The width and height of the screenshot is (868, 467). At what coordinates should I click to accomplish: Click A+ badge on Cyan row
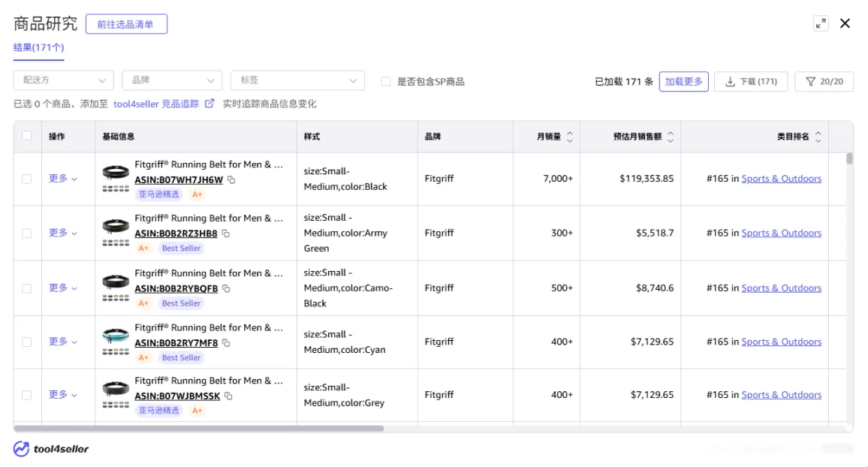pos(143,357)
